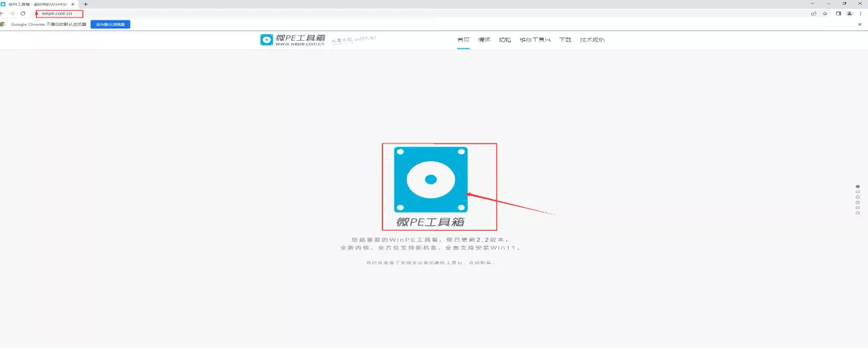Select the last page indicator dot
Image resolution: width=868 pixels, height=349 pixels.
click(858, 213)
